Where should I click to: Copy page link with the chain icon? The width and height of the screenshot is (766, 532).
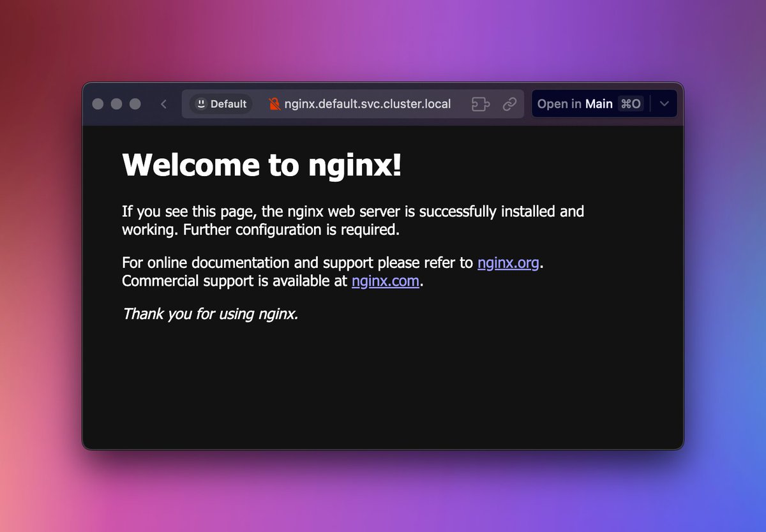tap(509, 104)
